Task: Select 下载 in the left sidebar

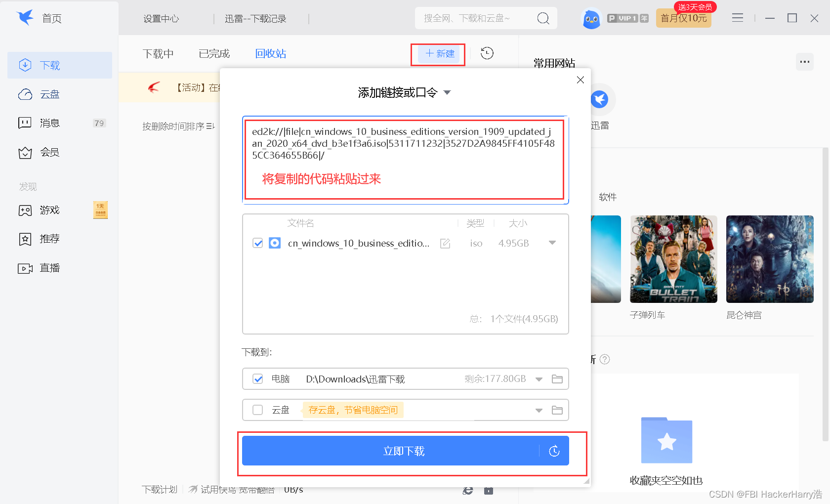Action: coord(60,65)
